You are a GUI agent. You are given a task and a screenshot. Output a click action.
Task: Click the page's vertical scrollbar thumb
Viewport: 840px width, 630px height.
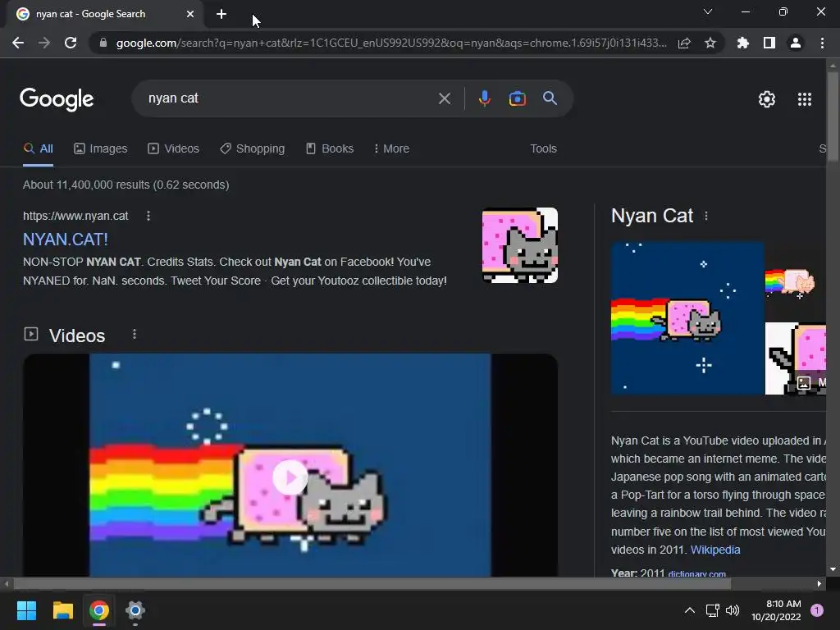[833, 116]
